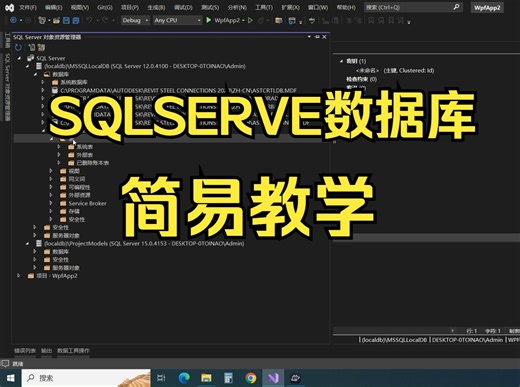Save the current file with the disk icon
This screenshot has height=387, width=520.
tap(66, 21)
